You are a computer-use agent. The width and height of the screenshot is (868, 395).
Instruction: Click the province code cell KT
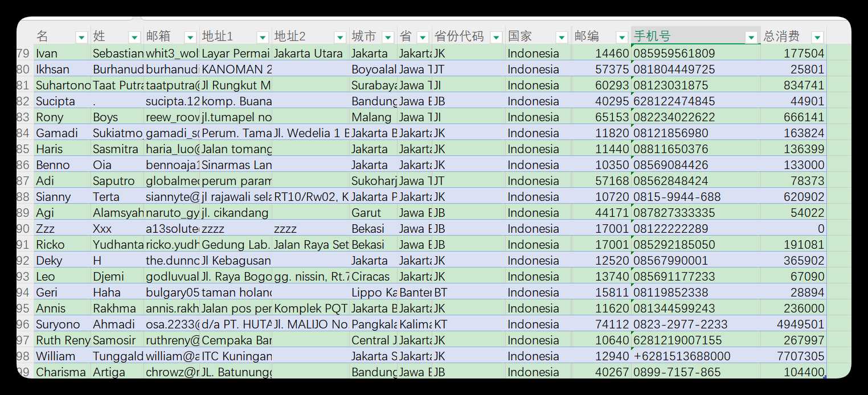click(468, 324)
